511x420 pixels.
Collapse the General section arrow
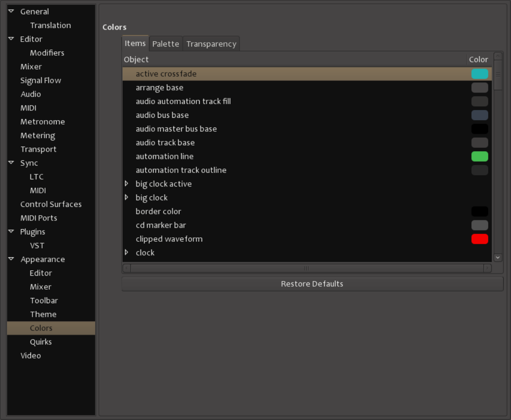pos(11,11)
